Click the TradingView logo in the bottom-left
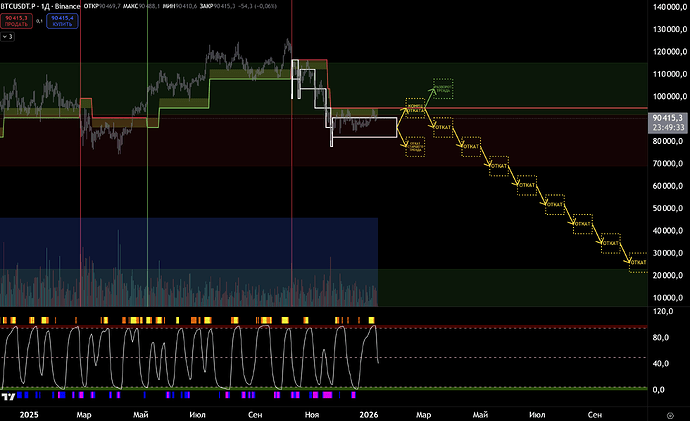This screenshot has width=690, height=421. (x=9, y=395)
